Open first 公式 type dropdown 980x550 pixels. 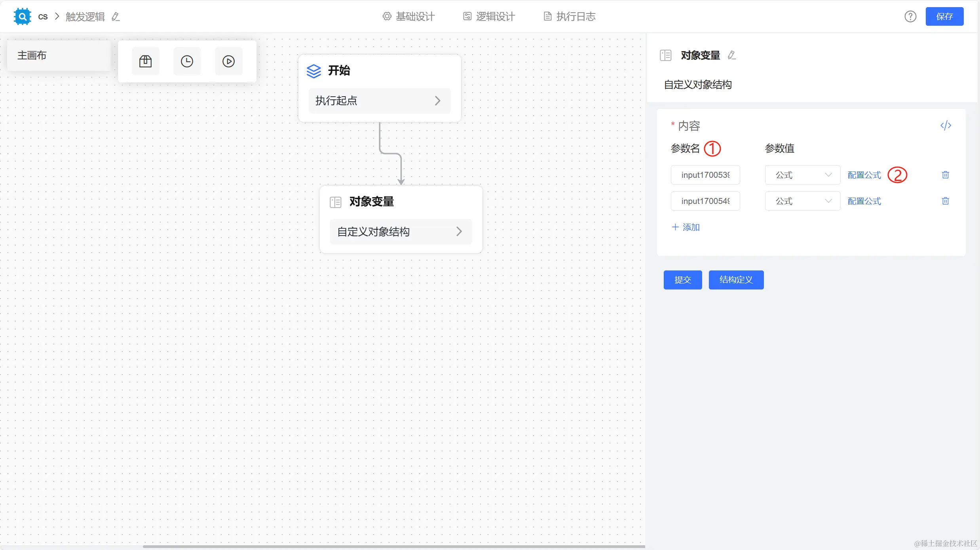coord(802,175)
